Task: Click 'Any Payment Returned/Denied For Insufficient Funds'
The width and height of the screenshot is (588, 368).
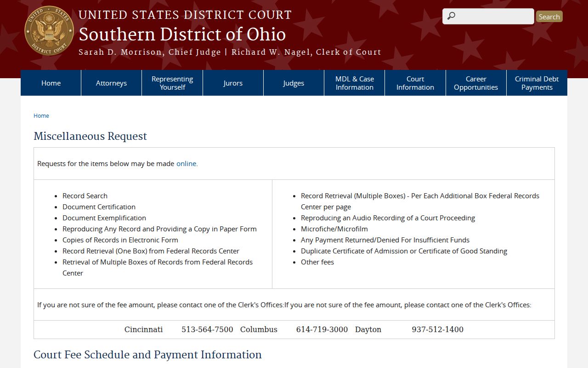Action: (x=385, y=240)
